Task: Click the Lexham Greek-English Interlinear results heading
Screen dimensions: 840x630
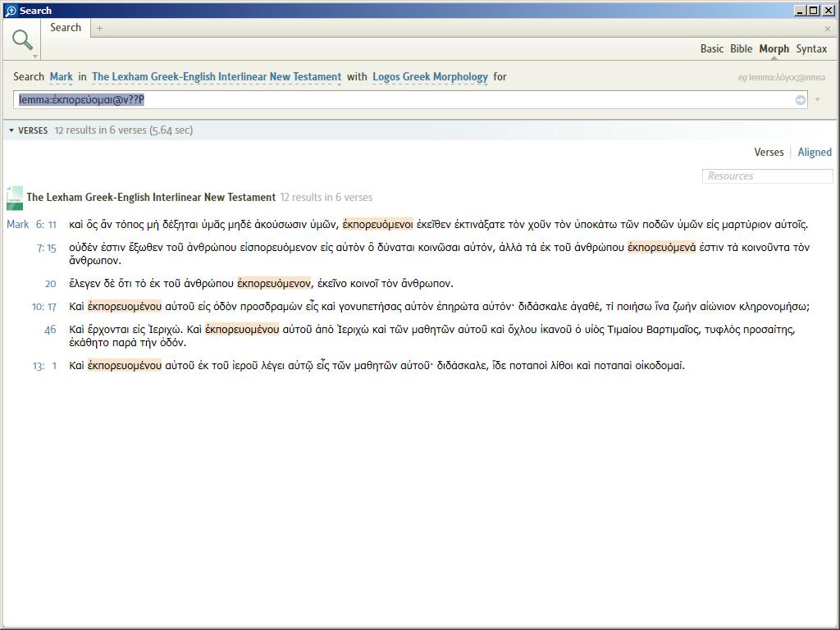Action: pos(151,198)
